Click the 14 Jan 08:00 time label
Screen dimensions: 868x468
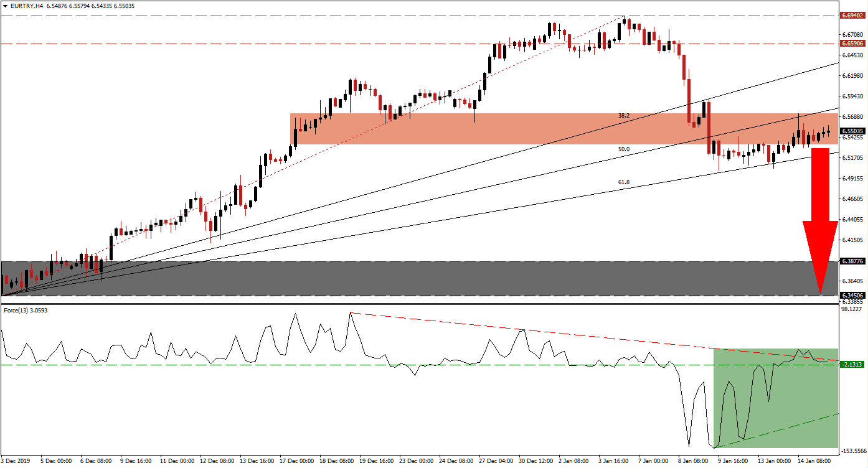point(814,461)
